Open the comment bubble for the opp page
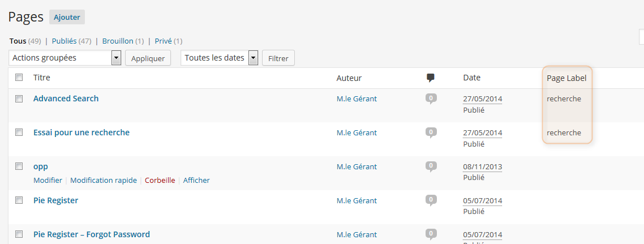This screenshot has width=644, height=244. [431, 167]
